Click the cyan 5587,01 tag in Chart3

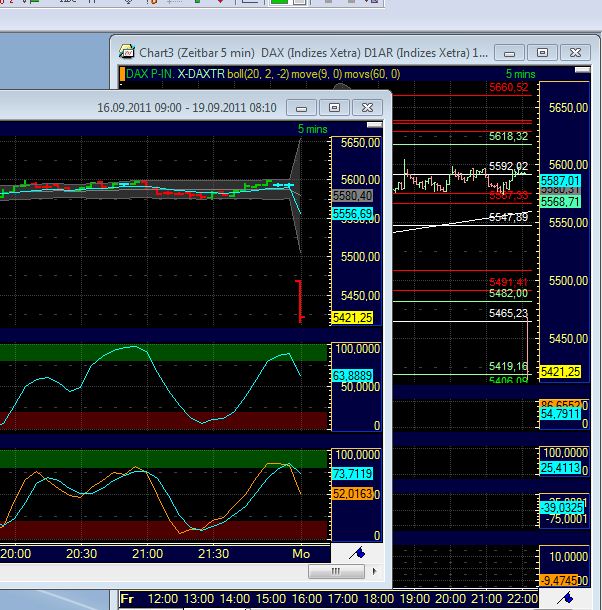point(560,181)
